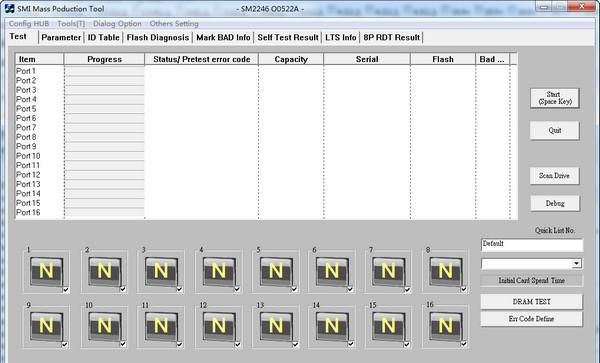Click the Scan Drive button

pyautogui.click(x=554, y=176)
